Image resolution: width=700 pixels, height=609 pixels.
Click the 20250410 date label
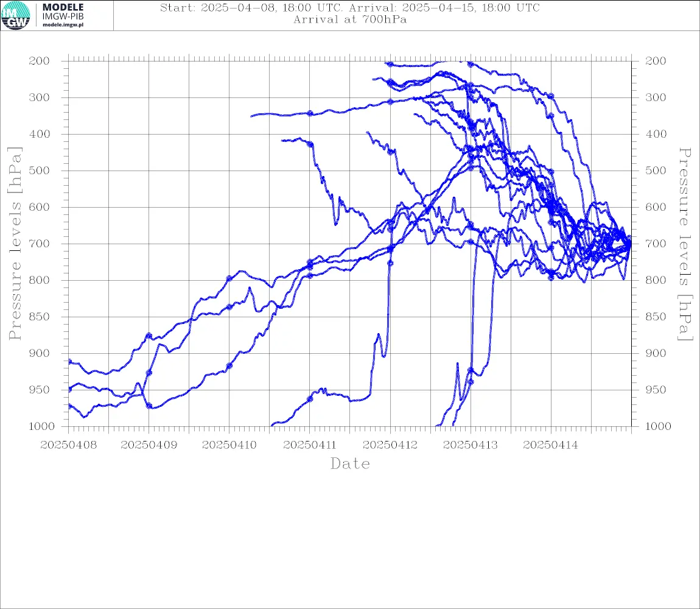(x=229, y=445)
